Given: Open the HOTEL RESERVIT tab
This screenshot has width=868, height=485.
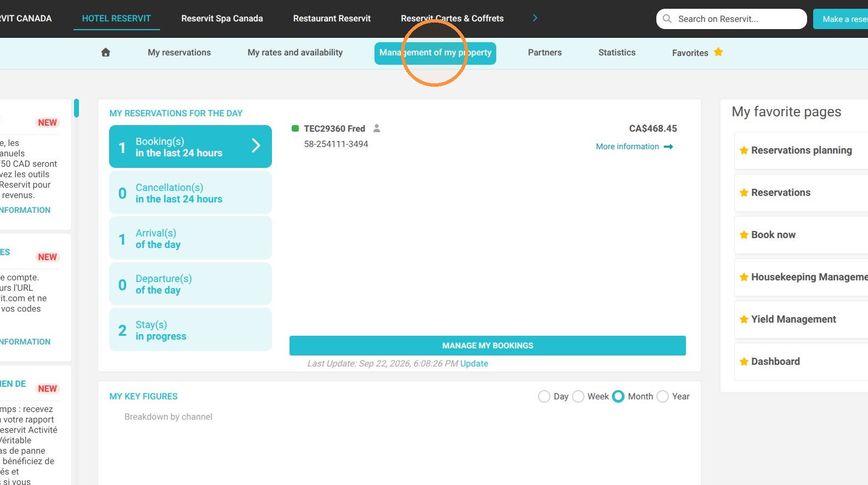Looking at the screenshot, I should coord(116,18).
